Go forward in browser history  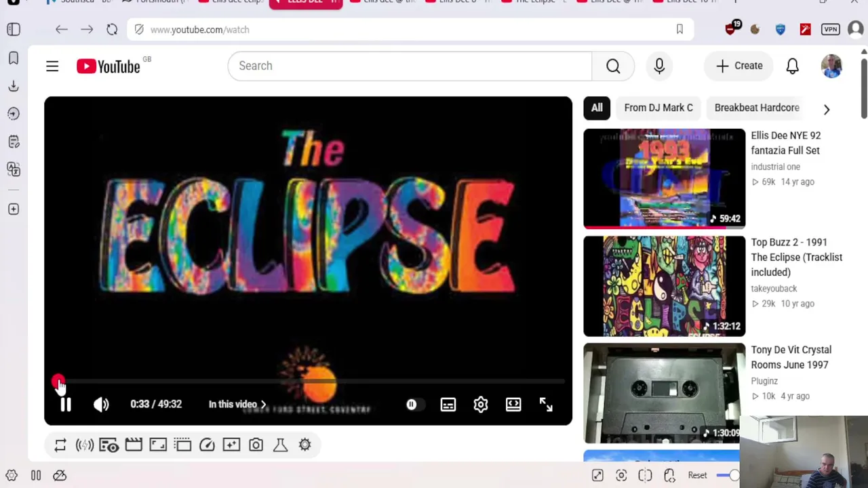87,30
